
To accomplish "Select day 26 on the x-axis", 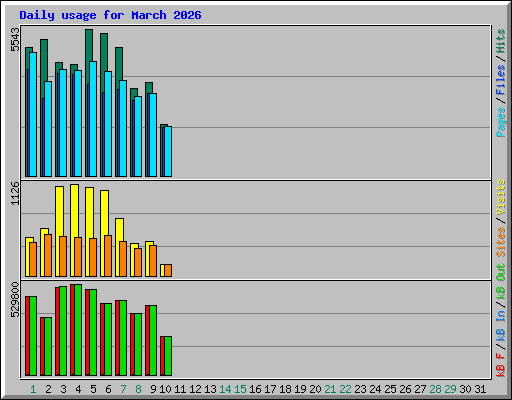I will pyautogui.click(x=405, y=389).
